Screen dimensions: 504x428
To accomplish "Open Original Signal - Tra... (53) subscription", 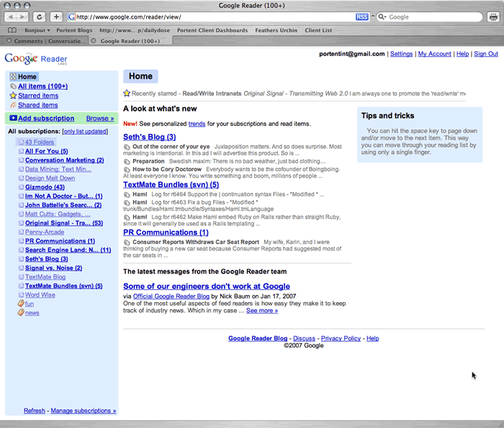I will (64, 223).
